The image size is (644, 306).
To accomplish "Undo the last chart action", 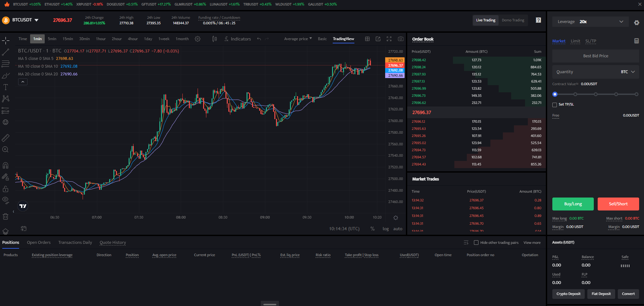I will 259,39.
